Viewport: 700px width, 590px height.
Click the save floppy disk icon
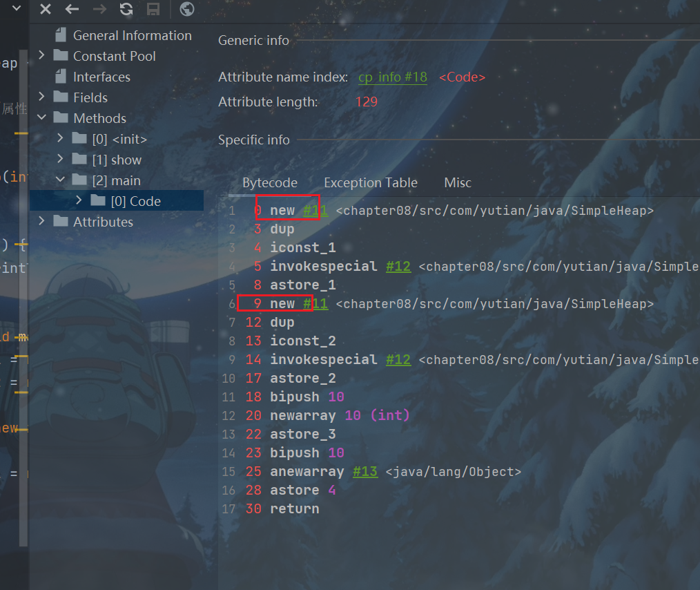click(154, 9)
